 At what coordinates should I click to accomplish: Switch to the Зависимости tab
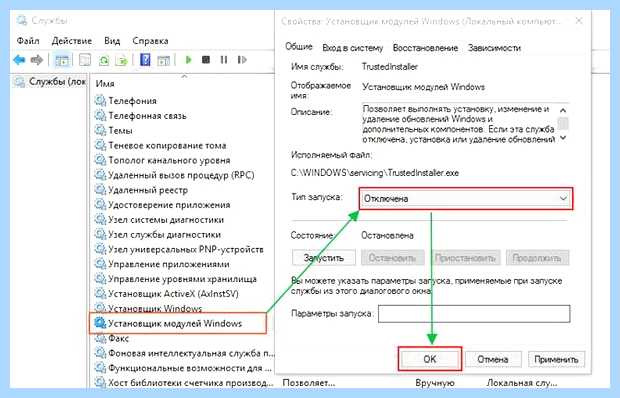point(494,48)
